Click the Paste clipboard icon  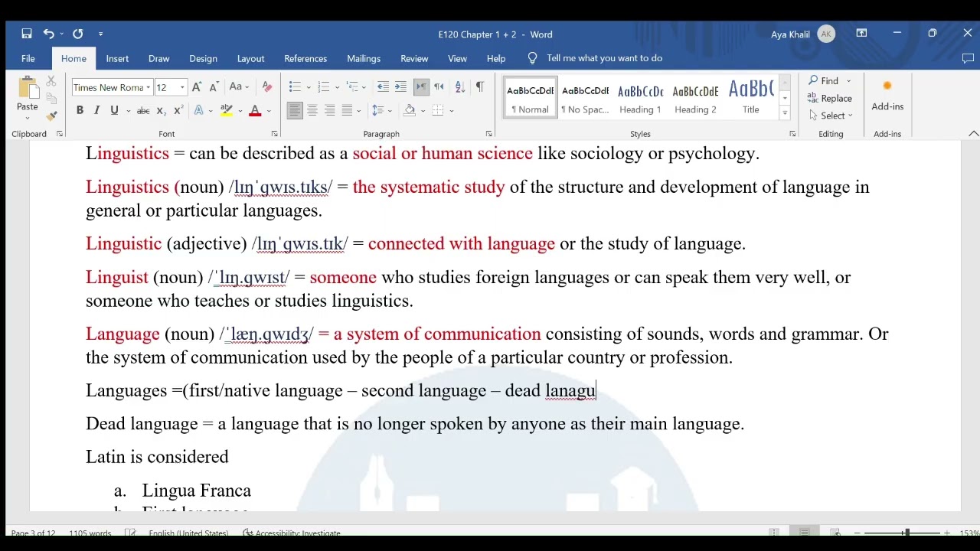pyautogui.click(x=27, y=88)
